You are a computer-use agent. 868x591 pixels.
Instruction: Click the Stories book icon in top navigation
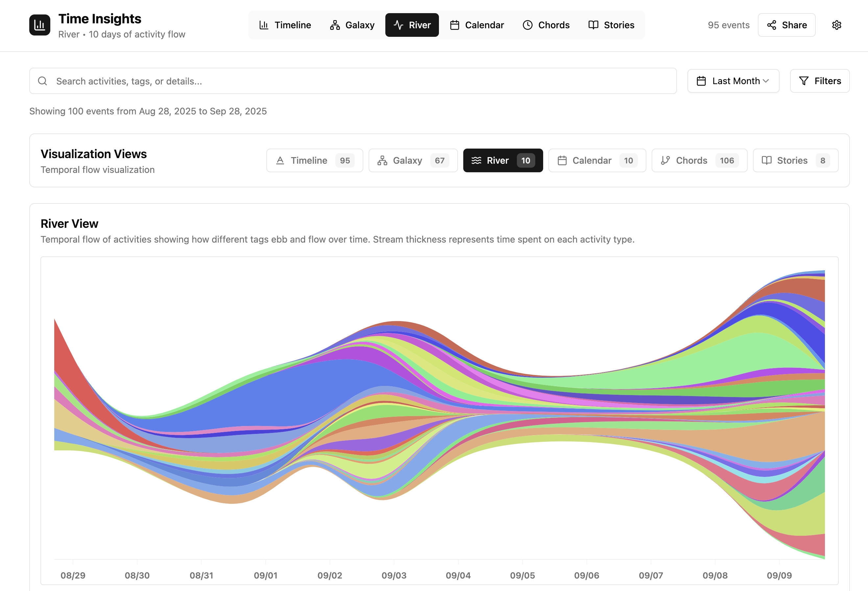point(593,25)
